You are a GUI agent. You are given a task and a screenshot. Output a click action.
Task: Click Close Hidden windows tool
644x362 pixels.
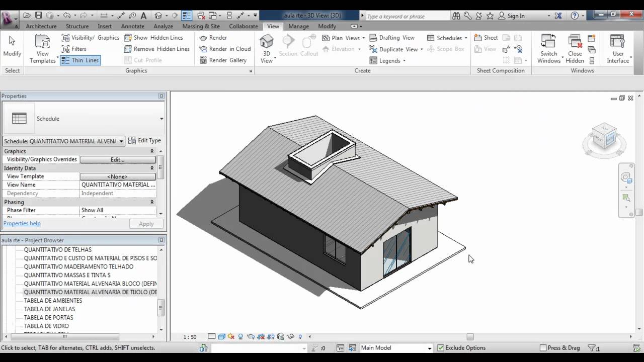tap(575, 49)
